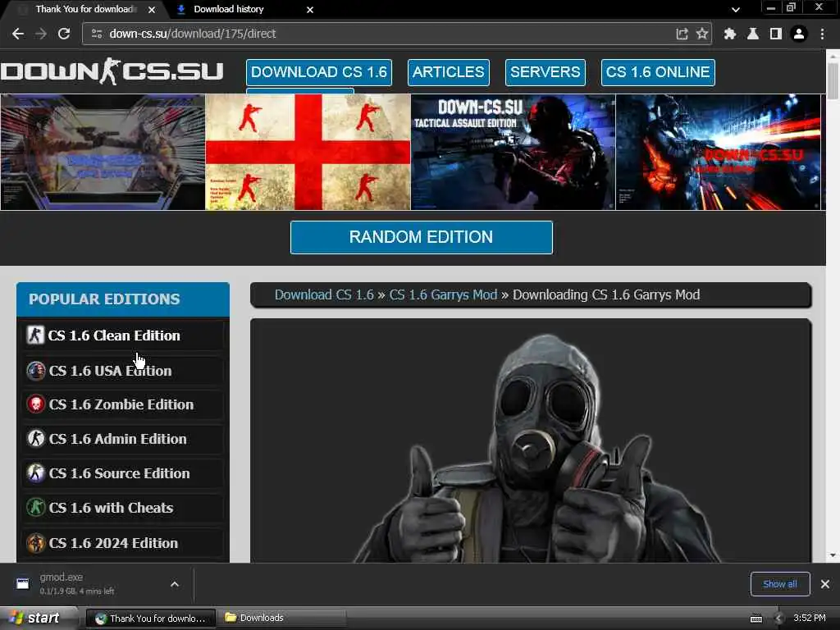Open Tactical Assault Edition banner

pos(514,152)
